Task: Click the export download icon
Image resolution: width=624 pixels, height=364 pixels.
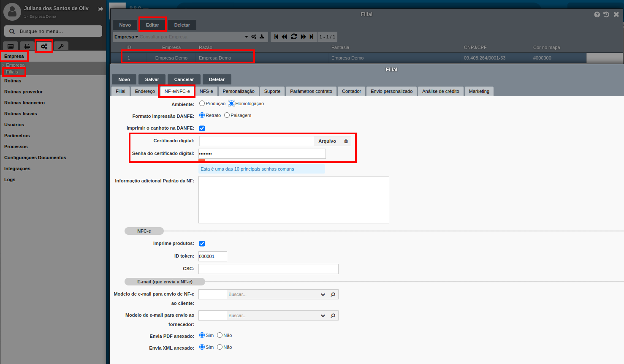Action: point(262,37)
